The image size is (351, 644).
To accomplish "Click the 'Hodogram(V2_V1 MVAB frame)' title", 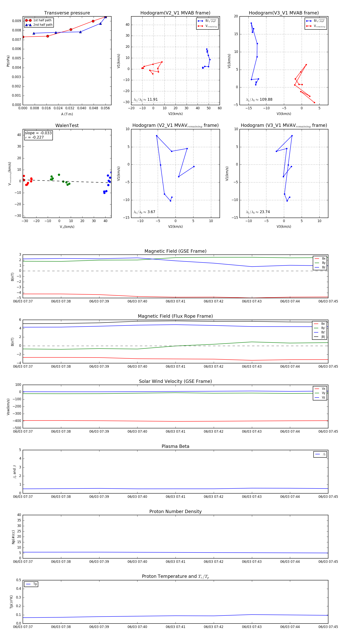I will pyautogui.click(x=175, y=13).
